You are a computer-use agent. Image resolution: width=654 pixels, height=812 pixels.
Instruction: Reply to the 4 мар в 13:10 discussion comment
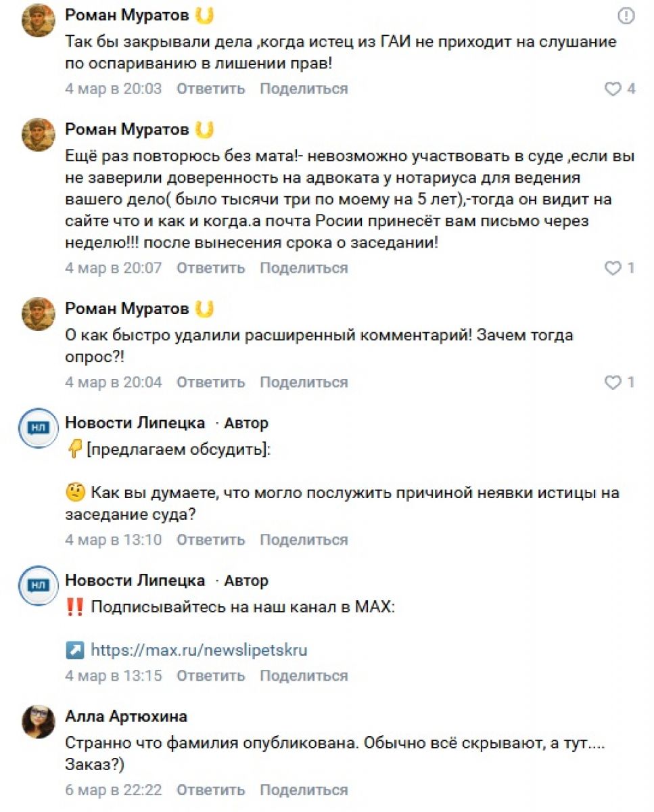point(210,539)
